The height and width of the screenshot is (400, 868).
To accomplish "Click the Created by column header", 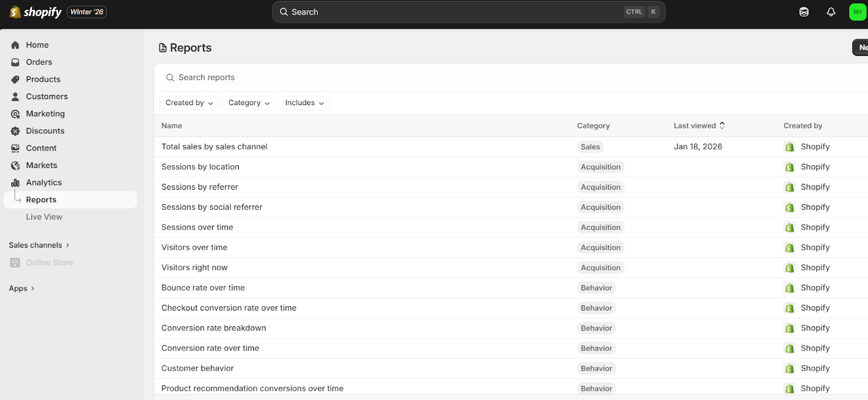I will pos(803,126).
